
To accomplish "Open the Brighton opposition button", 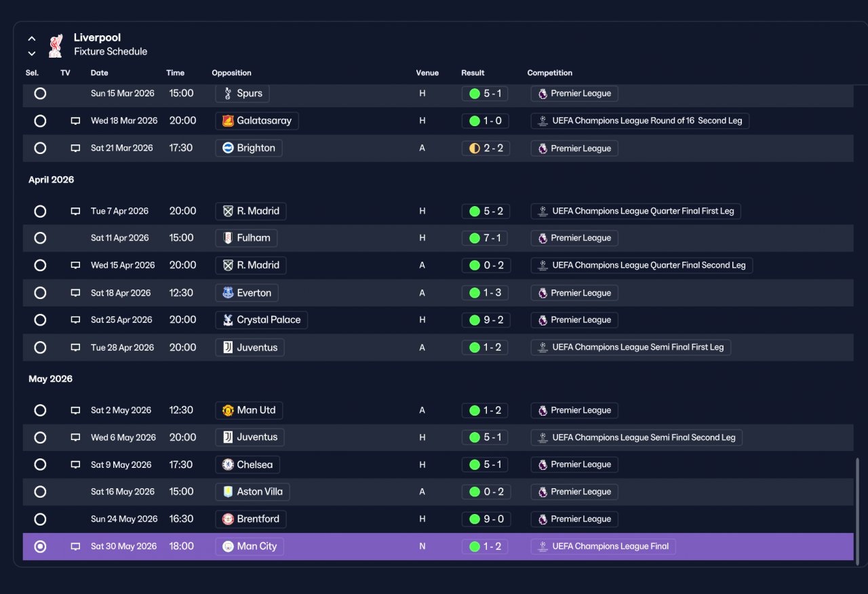I will [x=249, y=148].
